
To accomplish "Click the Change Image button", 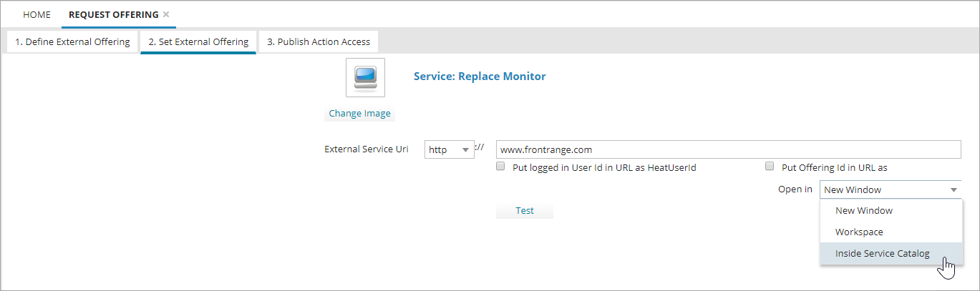I will click(x=359, y=114).
